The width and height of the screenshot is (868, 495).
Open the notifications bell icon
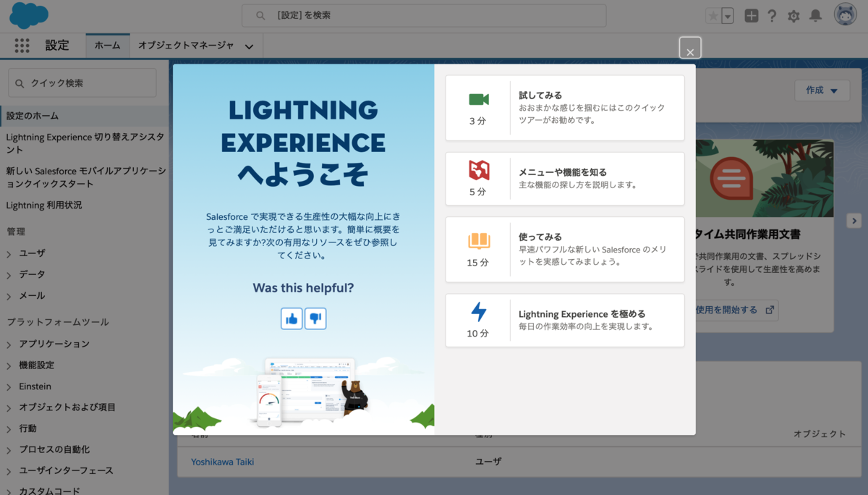coord(815,16)
